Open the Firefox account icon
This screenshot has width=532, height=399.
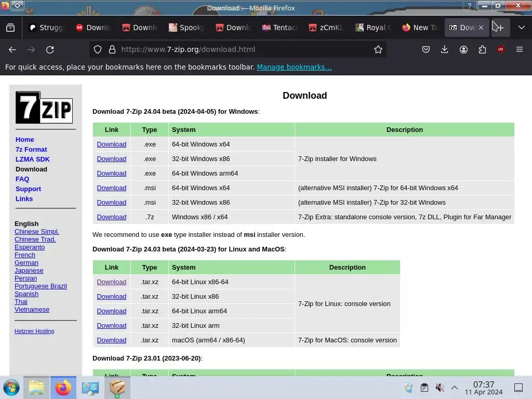pyautogui.click(x=463, y=49)
